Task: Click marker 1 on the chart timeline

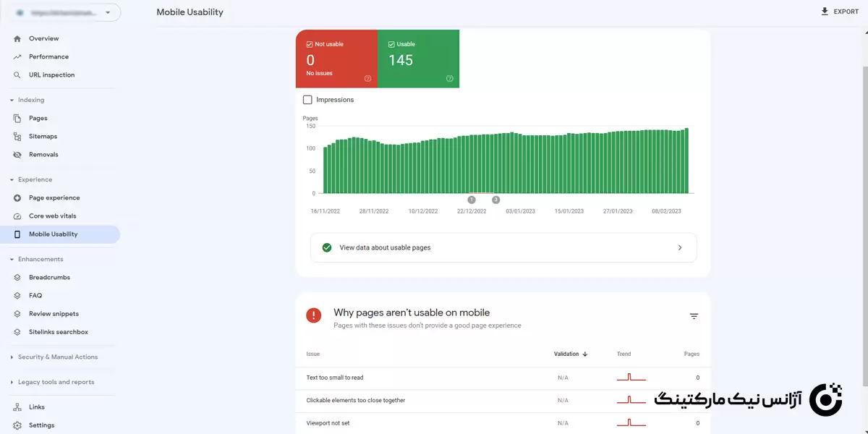Action: [x=472, y=199]
